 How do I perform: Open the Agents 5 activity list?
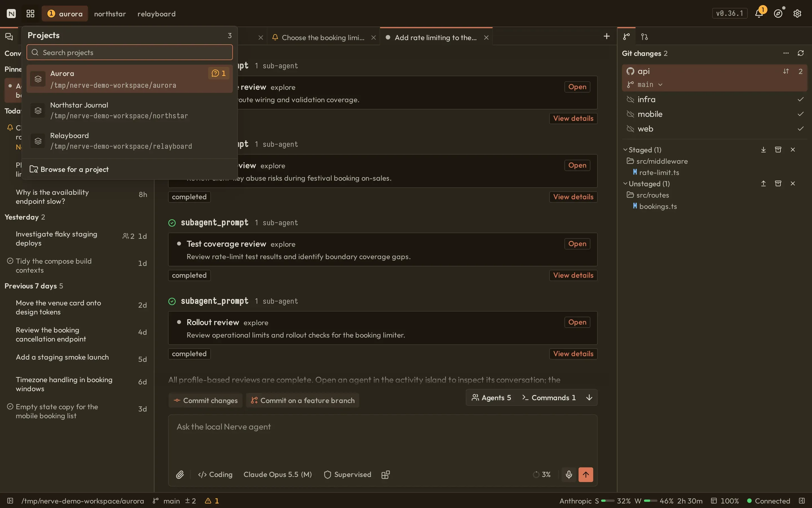pyautogui.click(x=491, y=398)
